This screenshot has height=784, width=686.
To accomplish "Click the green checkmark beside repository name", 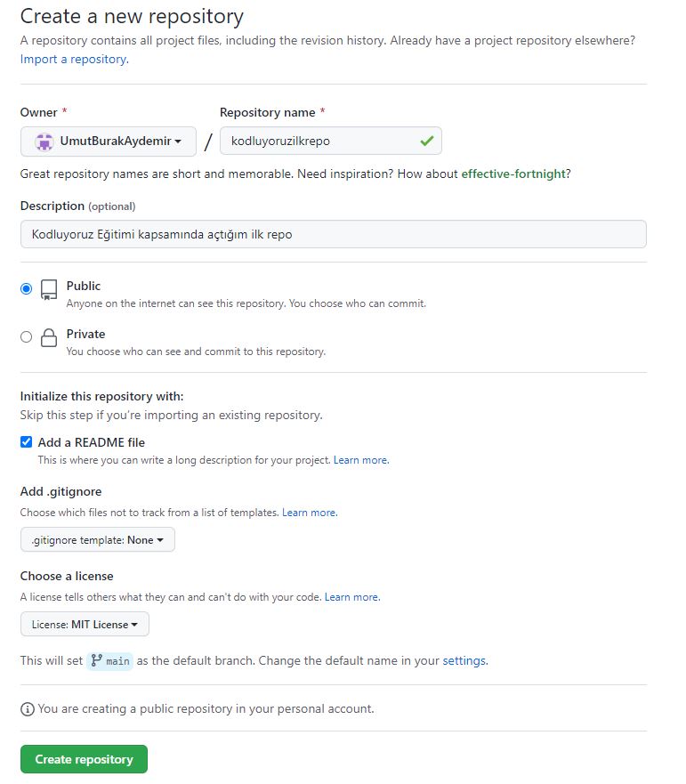I will coord(428,141).
